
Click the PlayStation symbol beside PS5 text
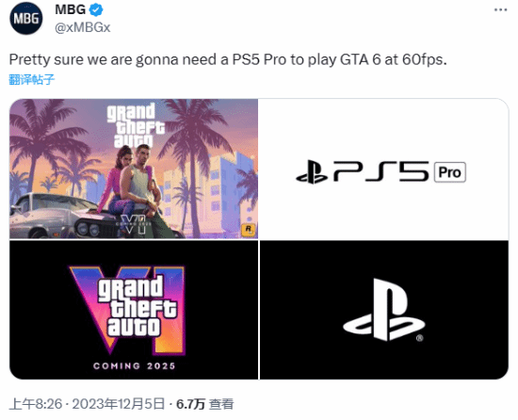click(312, 171)
